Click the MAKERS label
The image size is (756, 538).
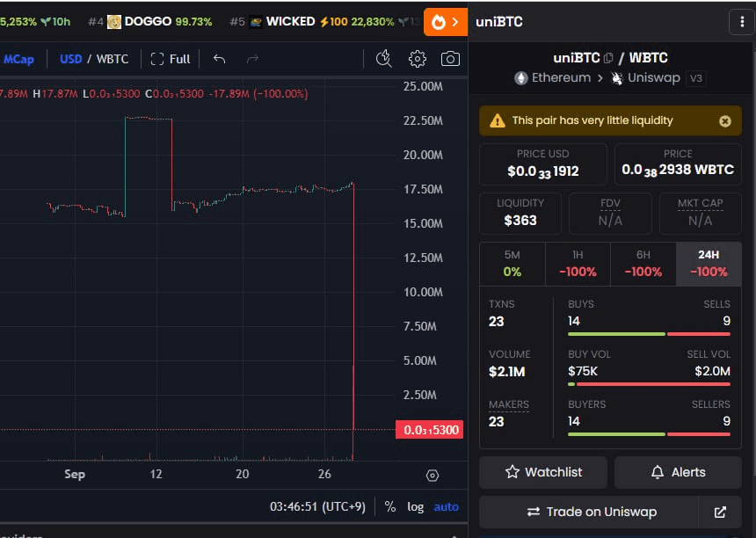(509, 404)
